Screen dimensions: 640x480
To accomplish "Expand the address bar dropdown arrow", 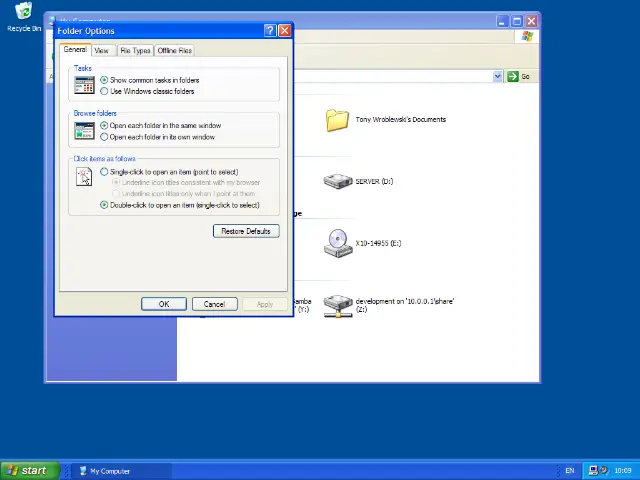I will coord(497,76).
